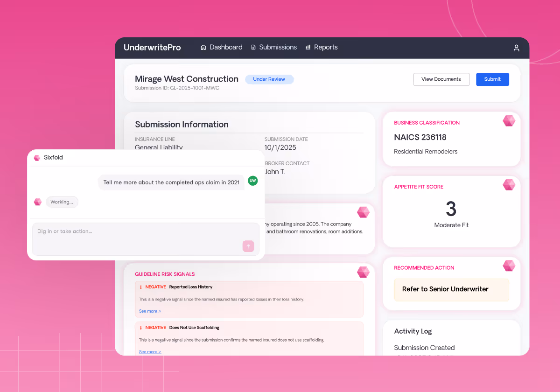The width and height of the screenshot is (560, 392).
Task: Click the Sixfold gem on the business summary card
Action: tap(363, 212)
